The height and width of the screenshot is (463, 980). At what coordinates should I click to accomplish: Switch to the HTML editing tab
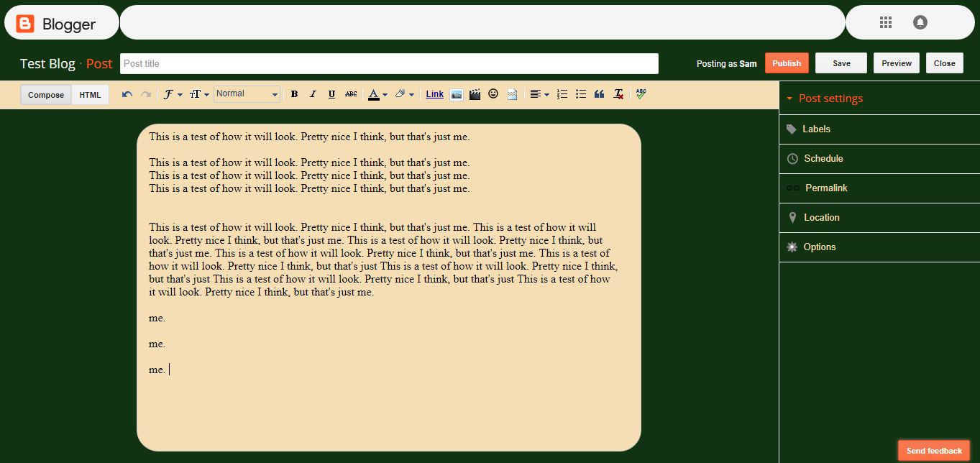[x=89, y=94]
